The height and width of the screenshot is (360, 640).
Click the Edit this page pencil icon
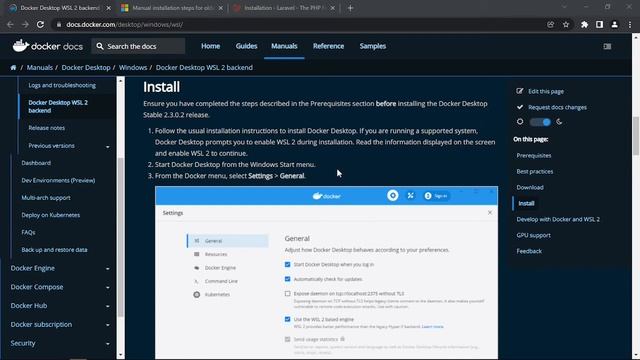tap(520, 91)
